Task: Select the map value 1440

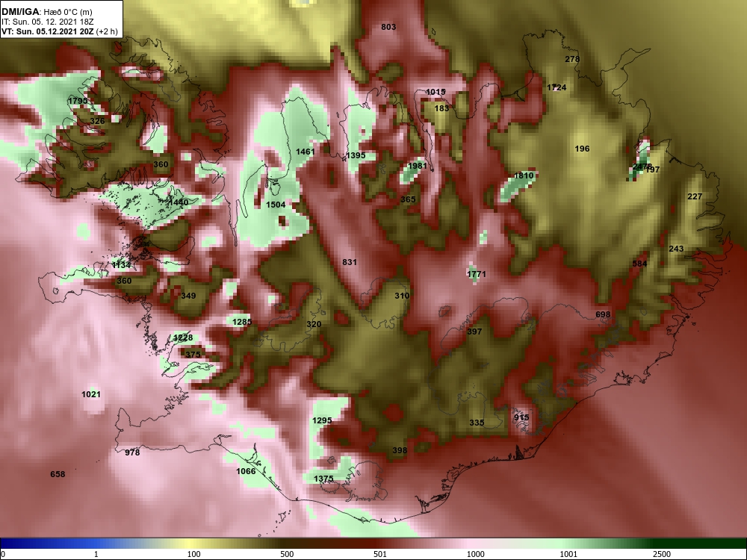Action: tap(179, 202)
